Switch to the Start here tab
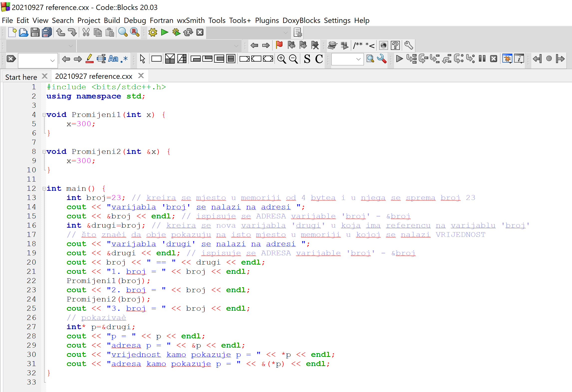The width and height of the screenshot is (572, 392). pos(21,77)
